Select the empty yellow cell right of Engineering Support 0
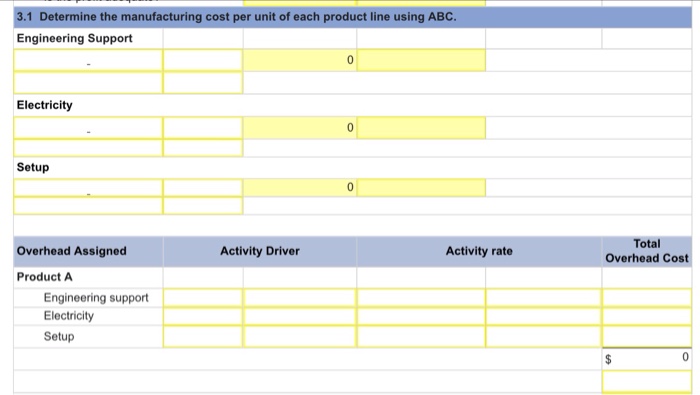 pyautogui.click(x=421, y=60)
